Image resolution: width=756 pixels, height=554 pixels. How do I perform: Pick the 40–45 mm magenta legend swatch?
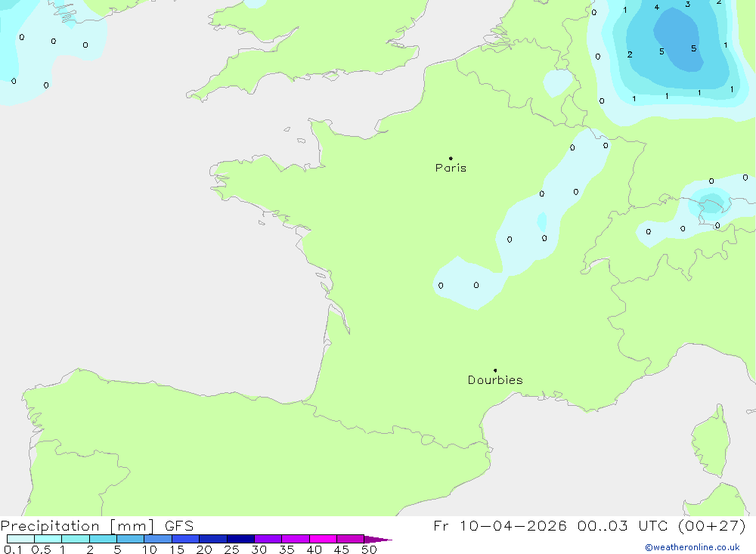(323, 539)
